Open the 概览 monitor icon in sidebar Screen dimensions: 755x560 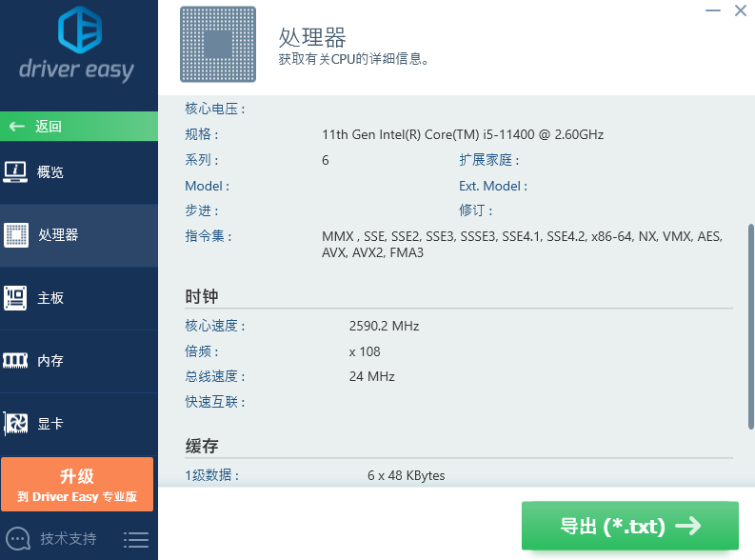point(15,172)
